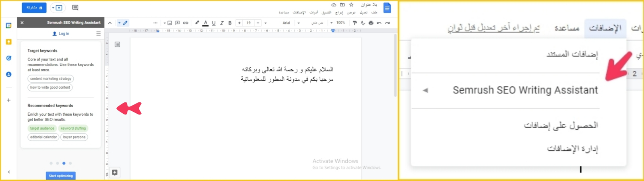Open the toolbar more options ellipsis

155,23
